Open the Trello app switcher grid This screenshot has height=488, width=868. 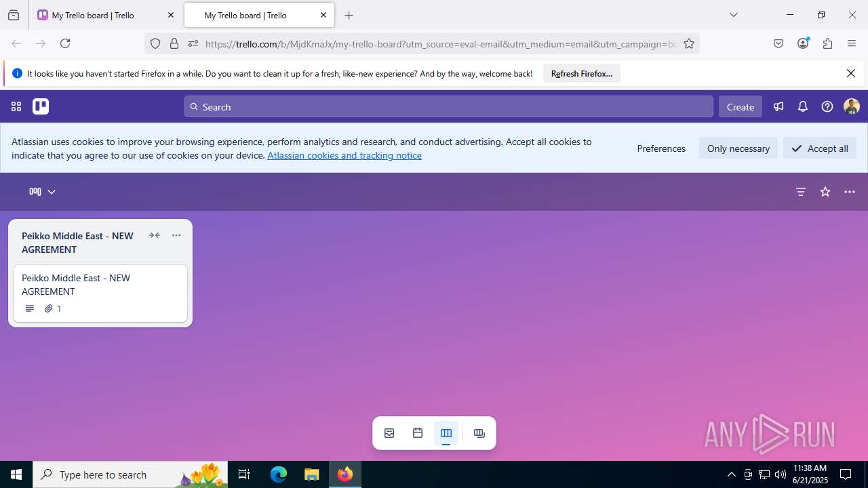[x=16, y=106]
